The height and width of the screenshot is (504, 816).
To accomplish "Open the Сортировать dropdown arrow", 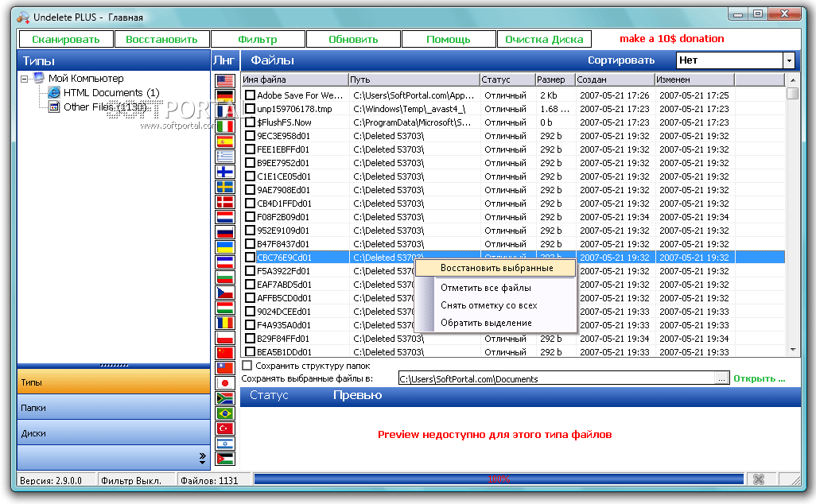I will tap(789, 60).
